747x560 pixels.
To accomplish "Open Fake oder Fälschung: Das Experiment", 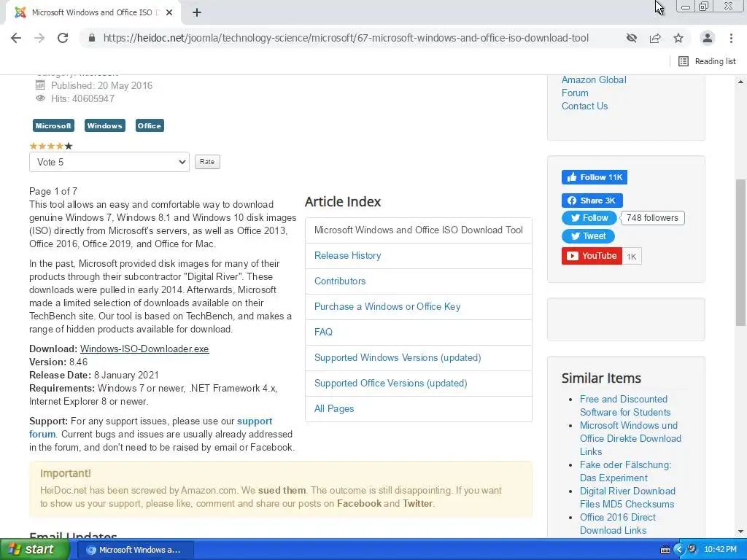I will [625, 472].
